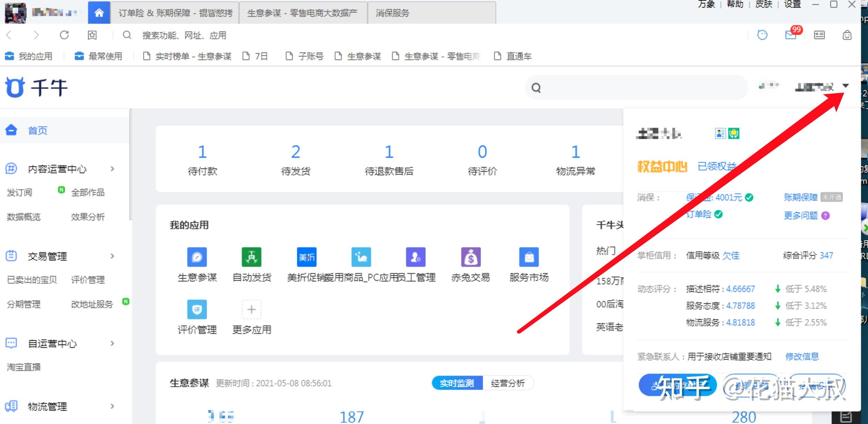Screen dimensions: 868x424
Task: Select 经营分析 toggle tab
Action: pos(508,383)
